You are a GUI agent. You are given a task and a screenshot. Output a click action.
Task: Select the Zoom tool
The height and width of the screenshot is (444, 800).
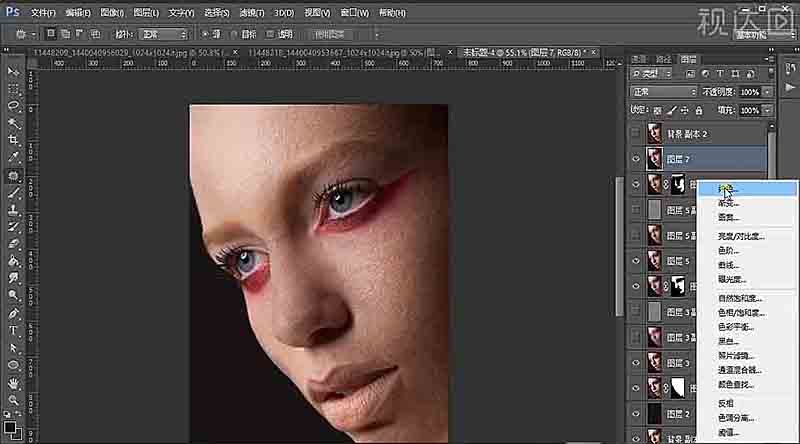[13, 400]
